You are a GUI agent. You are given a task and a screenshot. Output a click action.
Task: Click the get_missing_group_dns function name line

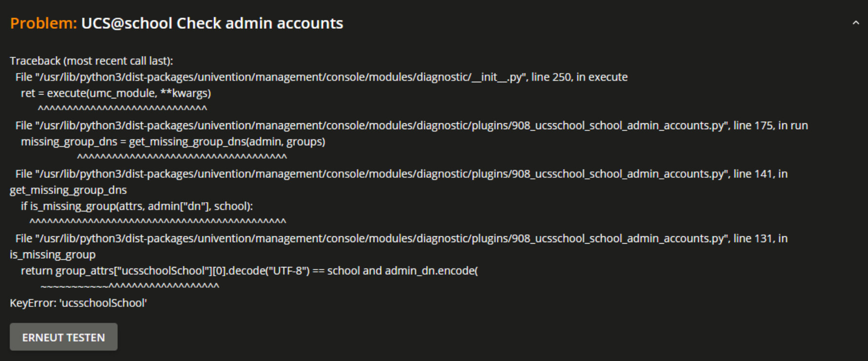[68, 190]
